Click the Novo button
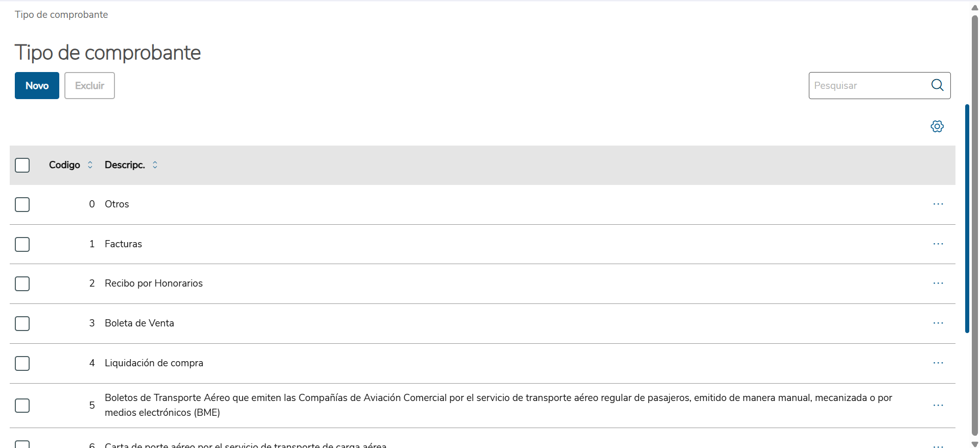Screen dimensions: 980x448 pyautogui.click(x=37, y=86)
